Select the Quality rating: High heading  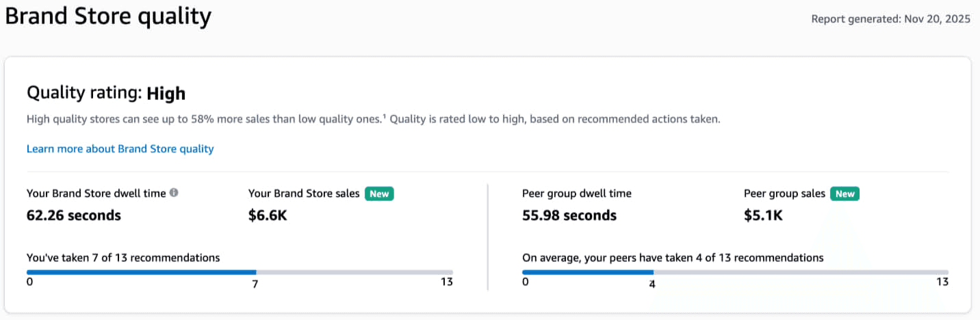pyautogui.click(x=106, y=93)
